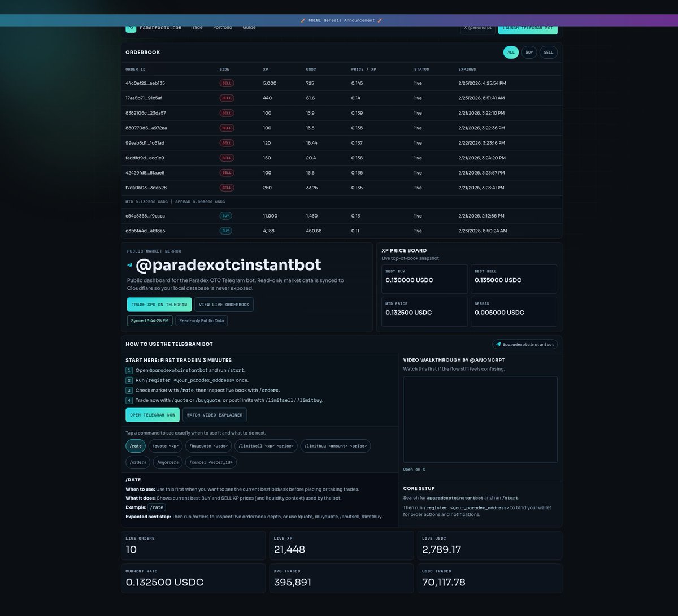This screenshot has width=678, height=616.
Task: Open the Trade nav item
Action: 197,28
